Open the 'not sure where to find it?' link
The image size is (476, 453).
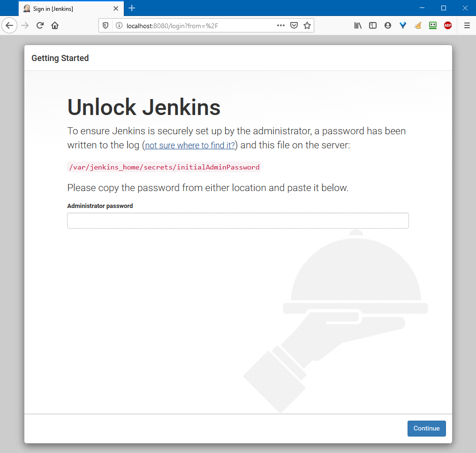click(x=190, y=145)
